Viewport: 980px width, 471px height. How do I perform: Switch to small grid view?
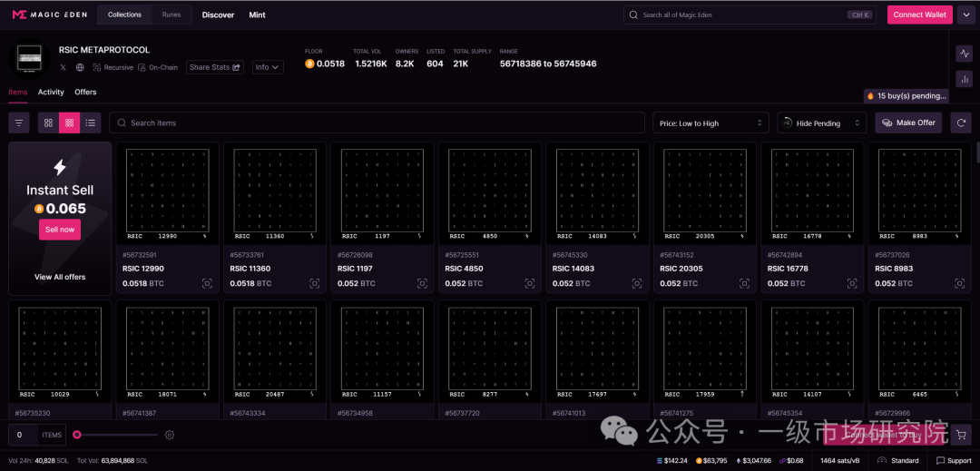pos(69,123)
